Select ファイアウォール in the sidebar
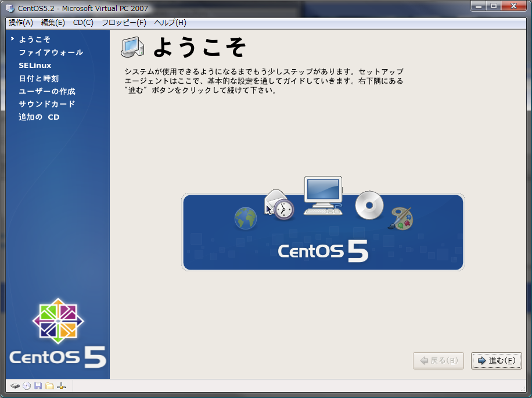532x398 pixels. (51, 52)
